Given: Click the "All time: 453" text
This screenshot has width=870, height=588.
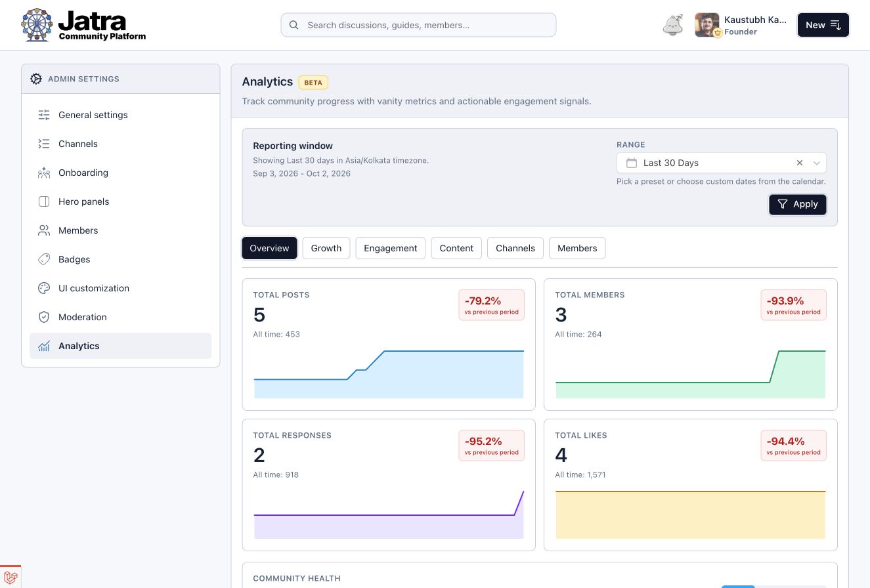Looking at the screenshot, I should (x=276, y=334).
